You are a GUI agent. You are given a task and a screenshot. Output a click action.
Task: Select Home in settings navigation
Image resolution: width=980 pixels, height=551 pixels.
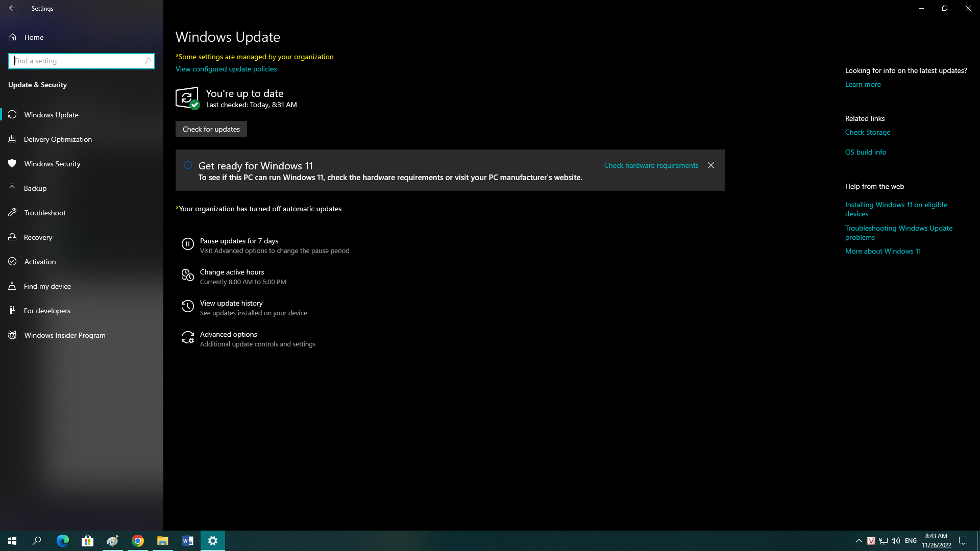pyautogui.click(x=33, y=37)
